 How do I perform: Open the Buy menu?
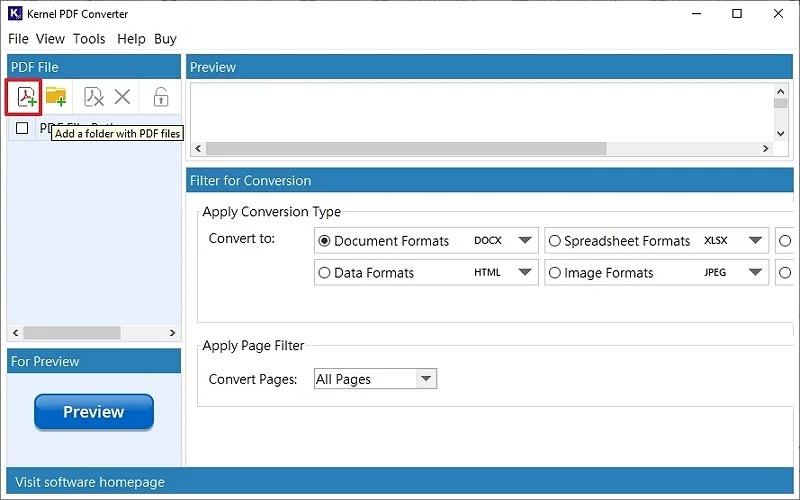tap(165, 39)
